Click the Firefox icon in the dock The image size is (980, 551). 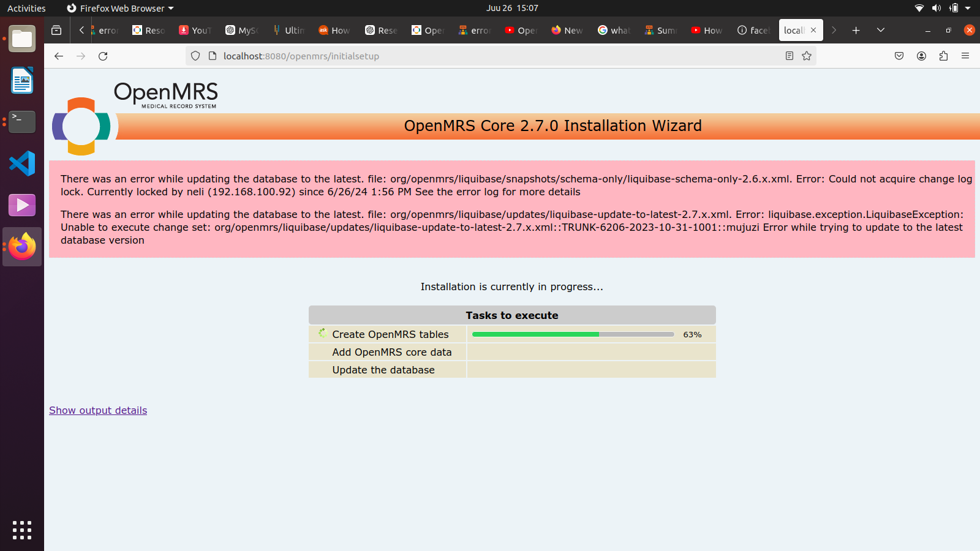[22, 247]
